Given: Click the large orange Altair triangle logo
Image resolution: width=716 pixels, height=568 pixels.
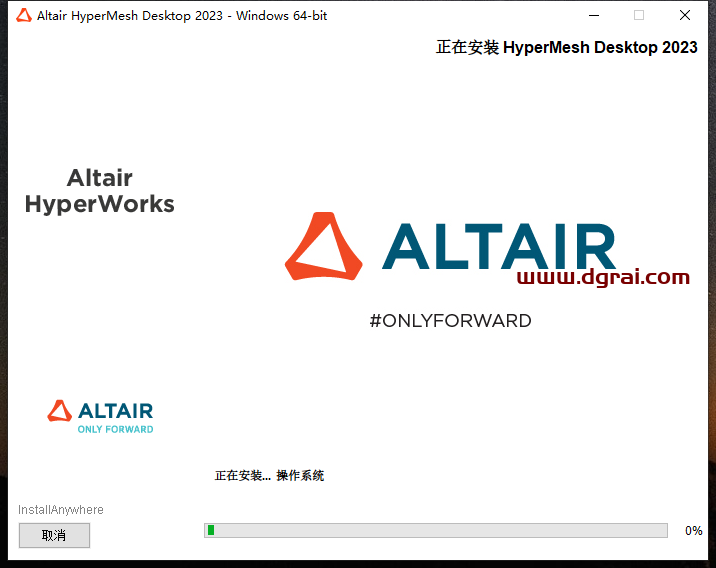Looking at the screenshot, I should (323, 246).
